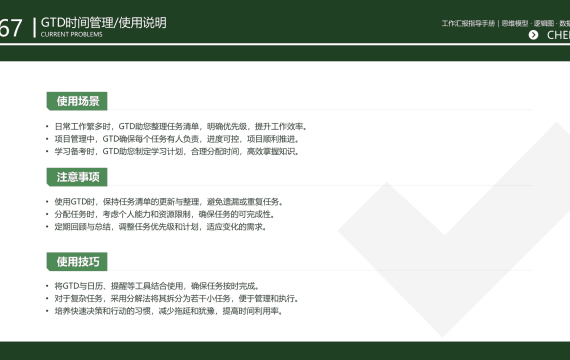Click the line starting "项目管理中"
The height and width of the screenshot is (360, 570).
pyautogui.click(x=177, y=139)
